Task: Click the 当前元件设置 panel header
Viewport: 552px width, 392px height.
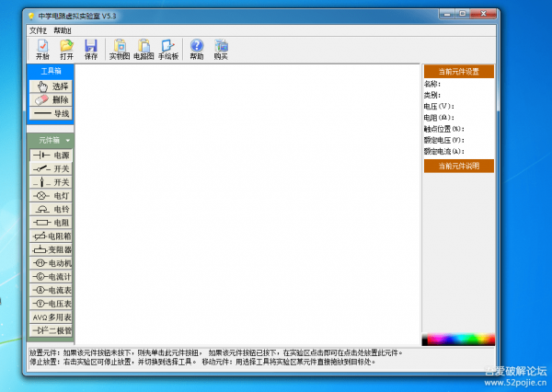Action: 458,71
